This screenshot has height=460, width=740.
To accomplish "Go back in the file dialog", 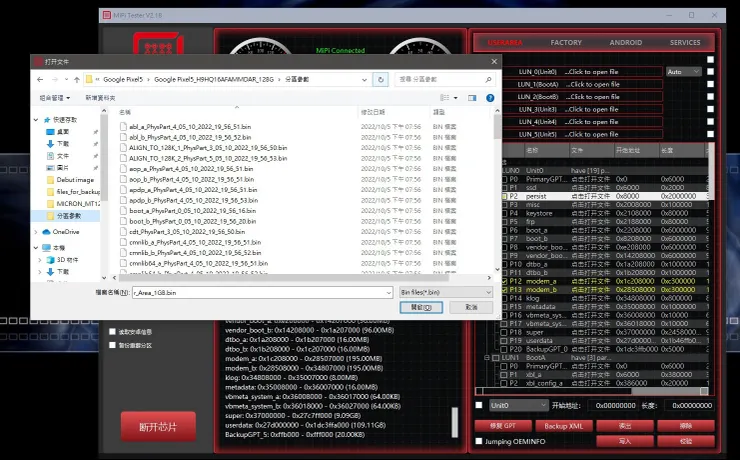I will [x=40, y=80].
